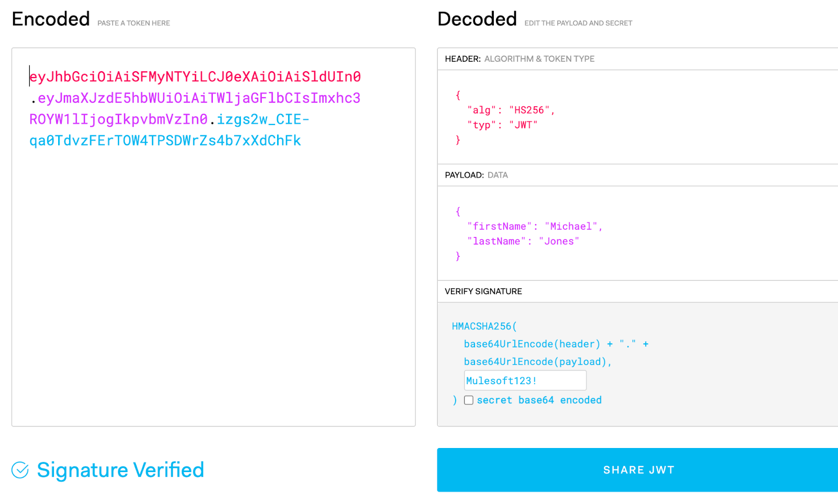Select the secret field containing Mulesoft123!
838x504 pixels.
click(x=524, y=380)
